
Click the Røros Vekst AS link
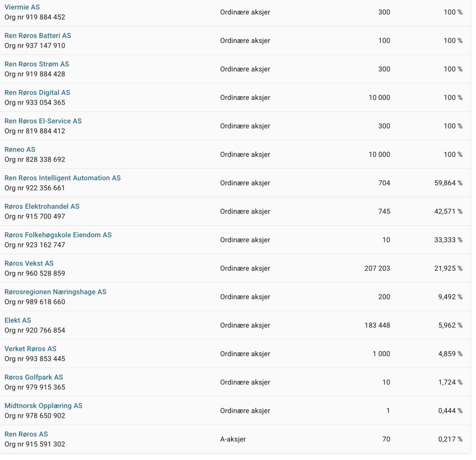coord(29,263)
